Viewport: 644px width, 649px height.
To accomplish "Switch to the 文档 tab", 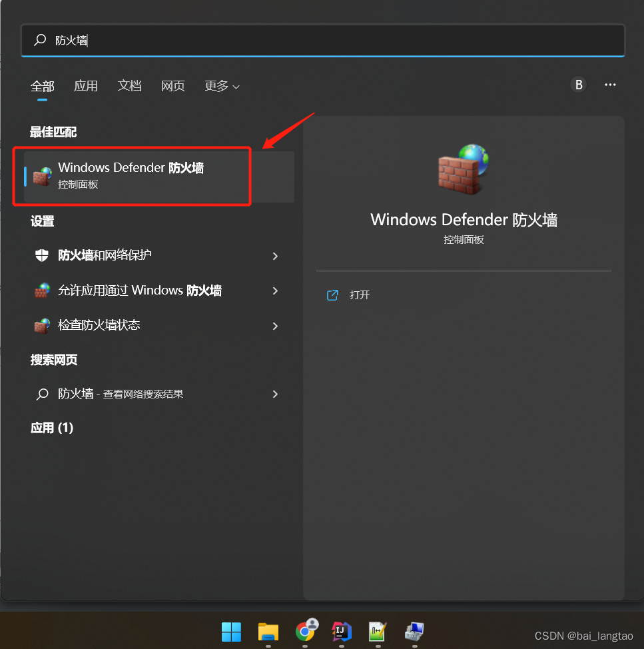I will [129, 86].
